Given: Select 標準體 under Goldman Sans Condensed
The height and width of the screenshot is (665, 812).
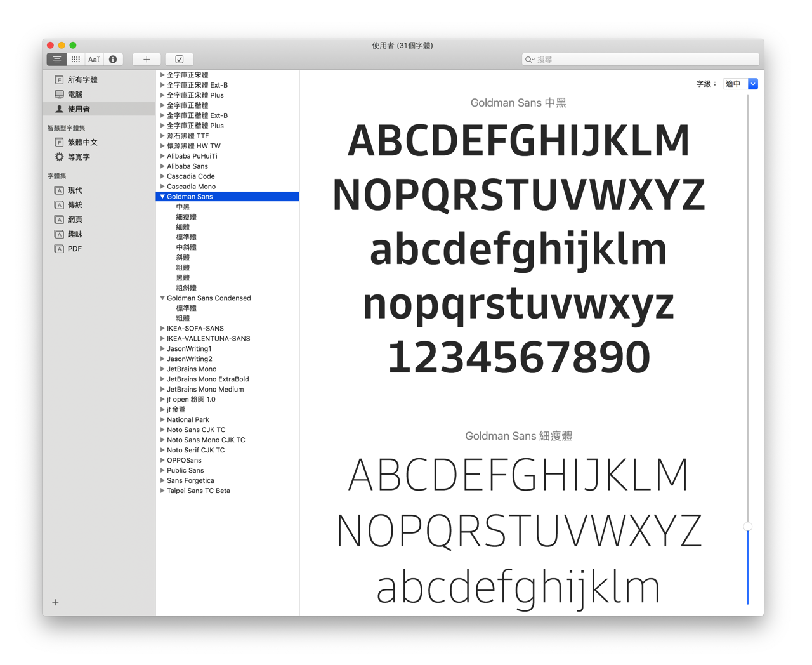Looking at the screenshot, I should (228, 308).
